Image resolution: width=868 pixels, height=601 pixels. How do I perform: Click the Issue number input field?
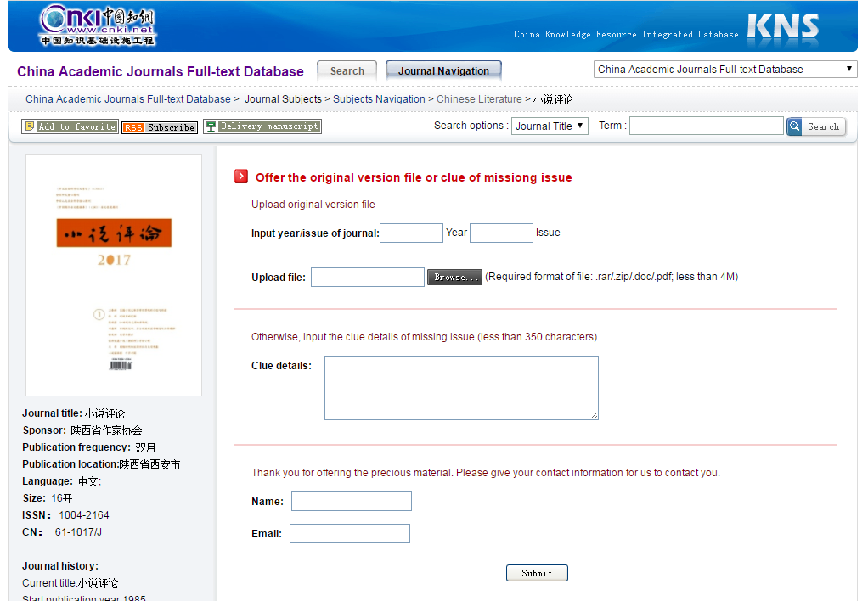pos(502,233)
